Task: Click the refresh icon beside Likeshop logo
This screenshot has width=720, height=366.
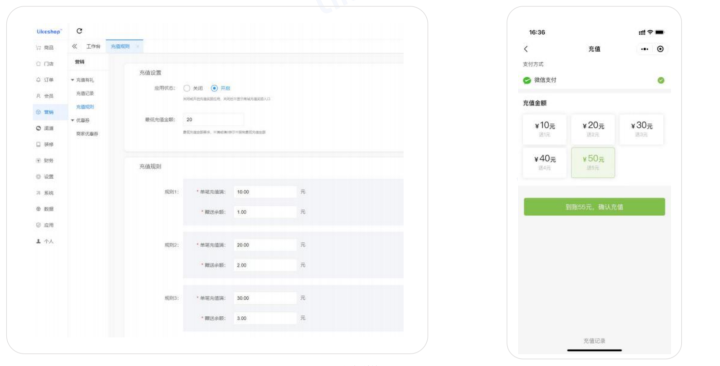Action: pos(79,31)
